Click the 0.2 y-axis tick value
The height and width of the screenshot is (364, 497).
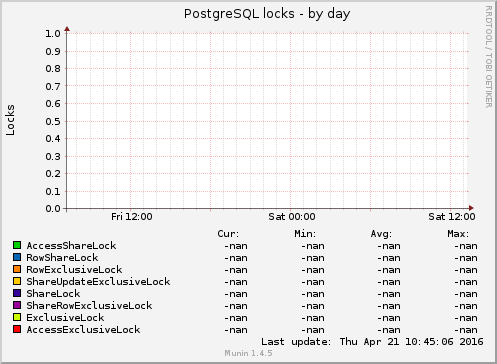point(53,174)
